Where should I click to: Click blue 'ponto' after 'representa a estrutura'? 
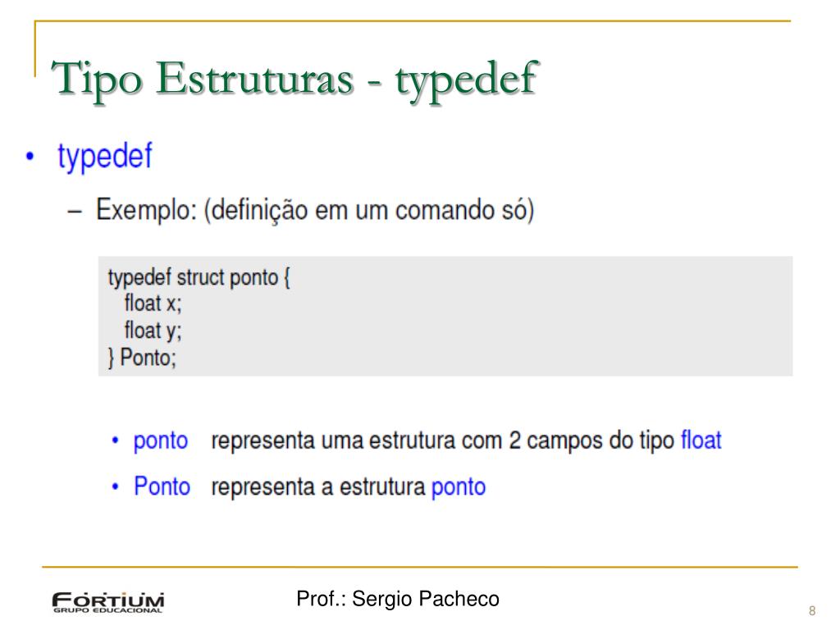[459, 487]
